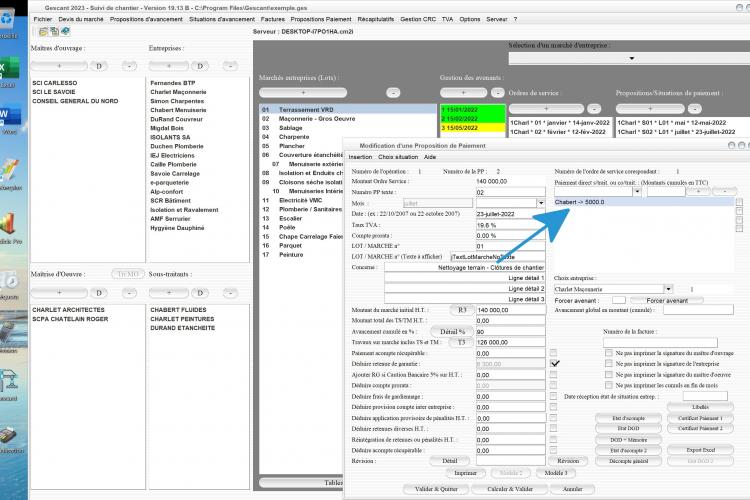Click the Détail % button
Viewport: 750px width, 500px height.
pyautogui.click(x=452, y=332)
